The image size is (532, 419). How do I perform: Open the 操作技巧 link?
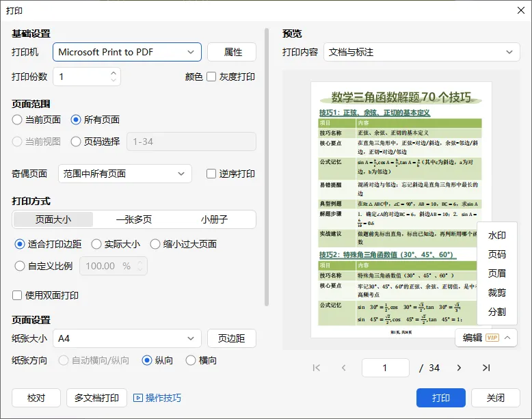(163, 398)
